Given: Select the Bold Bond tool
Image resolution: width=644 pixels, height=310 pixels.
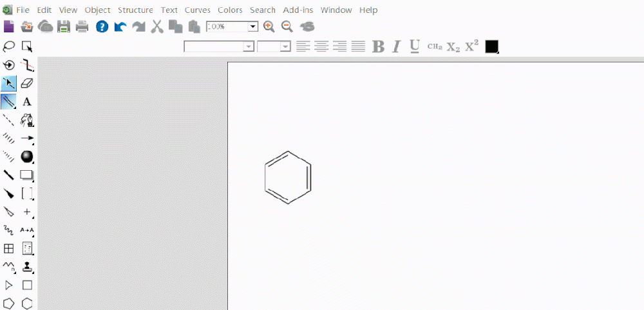Looking at the screenshot, I should (8, 175).
